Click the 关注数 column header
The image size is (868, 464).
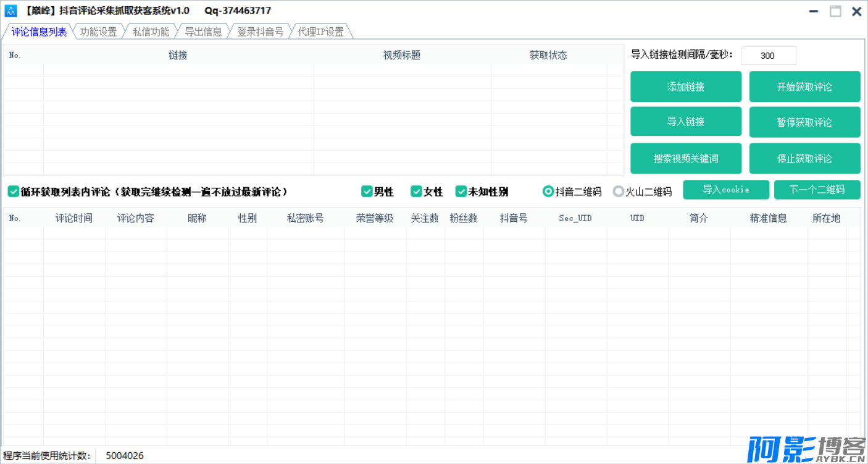tap(425, 218)
